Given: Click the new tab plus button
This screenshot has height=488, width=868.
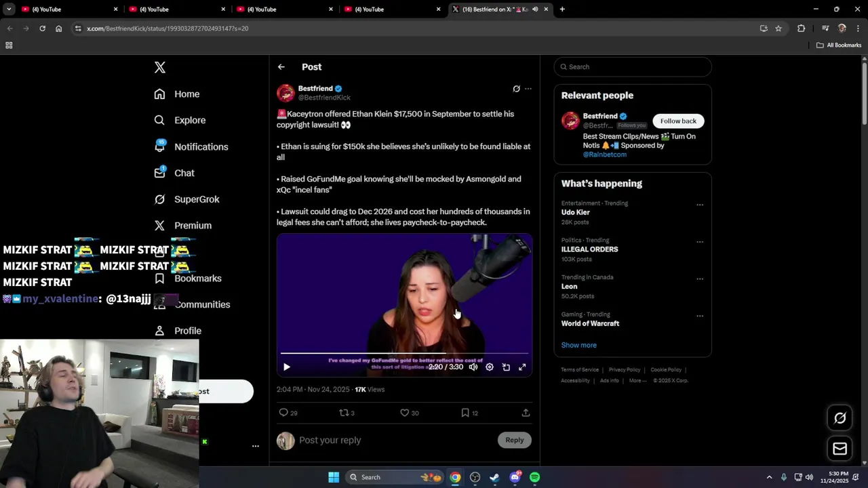Looking at the screenshot, I should click(x=562, y=9).
